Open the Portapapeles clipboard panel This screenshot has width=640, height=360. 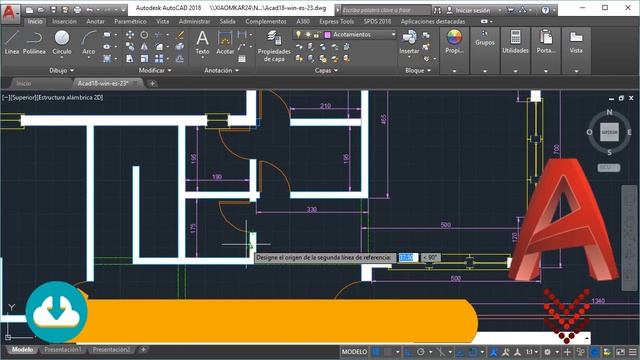(546, 42)
